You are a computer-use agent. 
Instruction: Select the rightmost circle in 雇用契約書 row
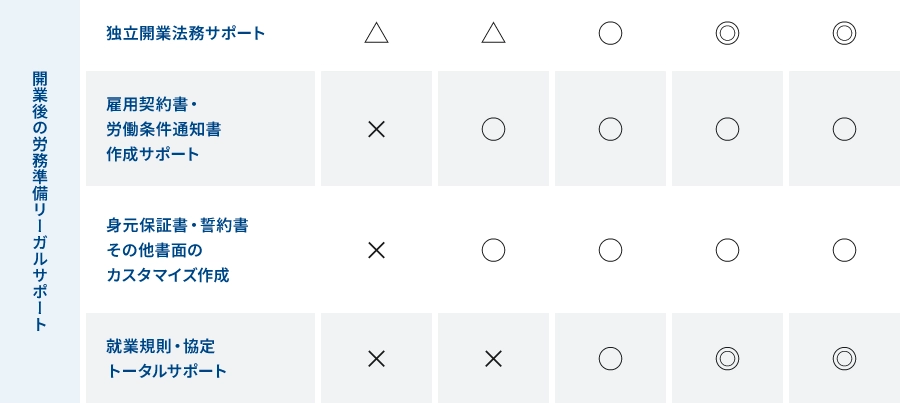pos(844,129)
